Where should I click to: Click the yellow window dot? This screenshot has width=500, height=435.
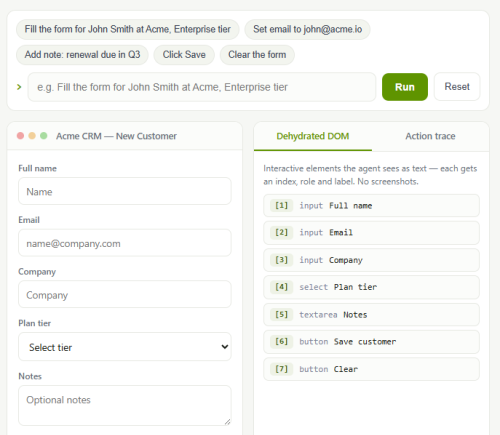(32, 136)
